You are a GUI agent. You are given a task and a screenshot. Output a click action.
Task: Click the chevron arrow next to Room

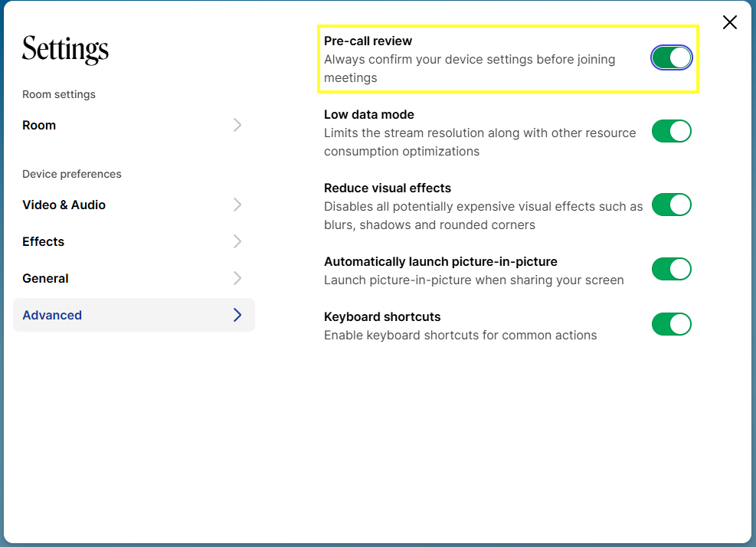coord(237,125)
